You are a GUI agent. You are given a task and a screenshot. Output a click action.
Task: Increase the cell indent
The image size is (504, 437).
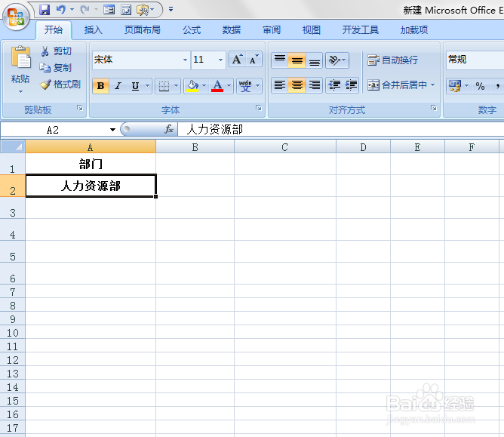coord(351,85)
